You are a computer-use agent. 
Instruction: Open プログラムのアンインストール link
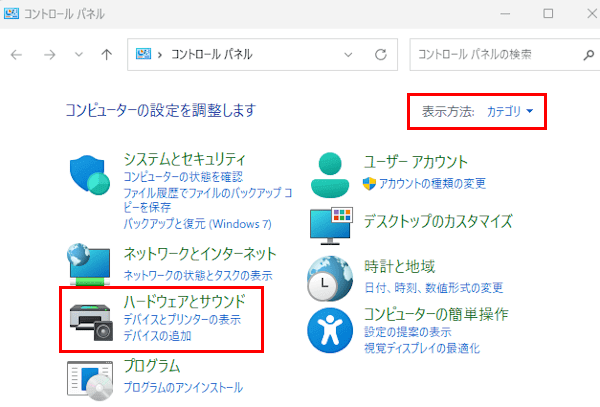pyautogui.click(x=182, y=387)
